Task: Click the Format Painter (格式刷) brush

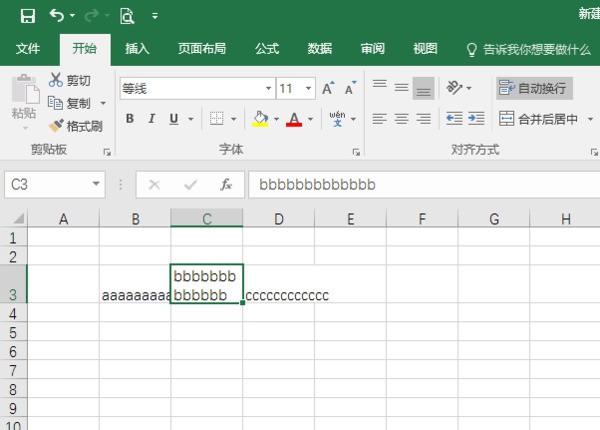Action: (x=57, y=126)
